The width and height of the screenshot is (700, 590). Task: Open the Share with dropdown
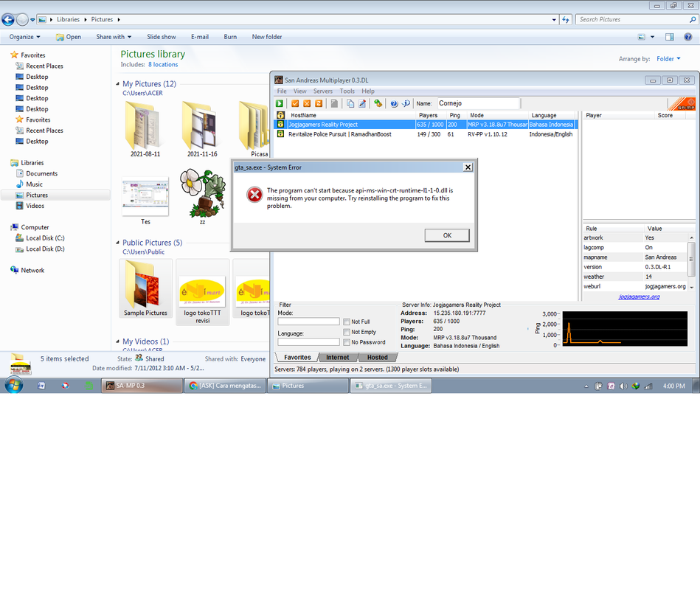coord(114,37)
